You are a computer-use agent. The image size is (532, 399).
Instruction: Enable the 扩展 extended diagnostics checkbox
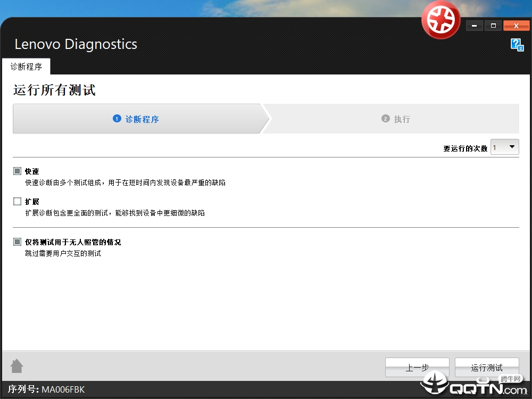tap(18, 202)
